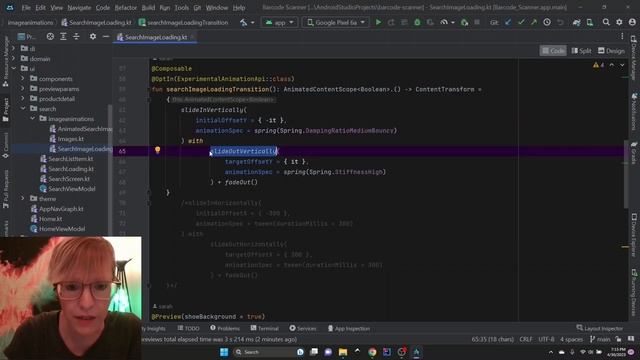
Task: Expand the productdetail folder
Action: click(23, 98)
